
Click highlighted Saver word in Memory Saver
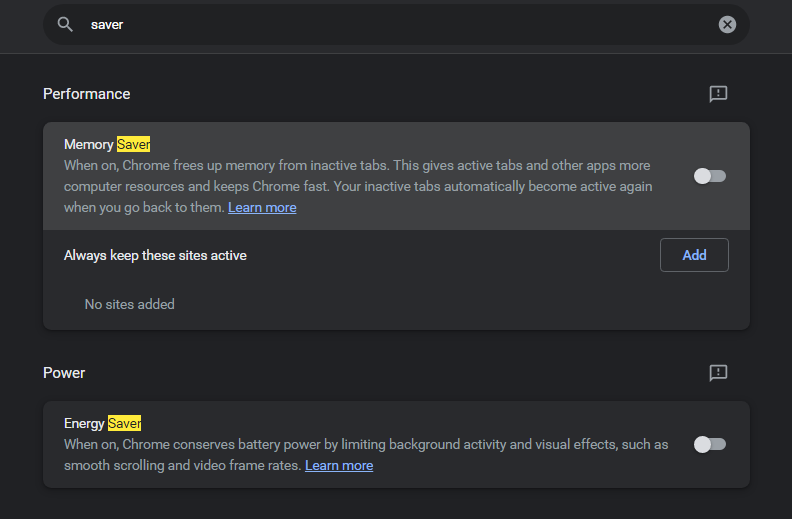[x=133, y=144]
